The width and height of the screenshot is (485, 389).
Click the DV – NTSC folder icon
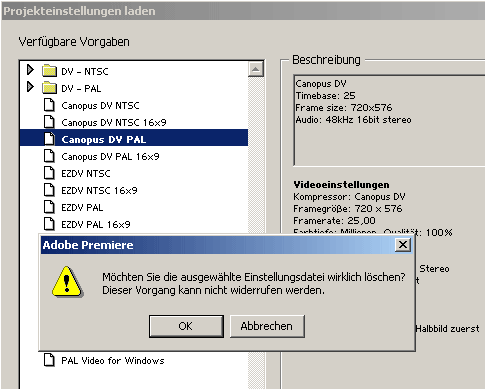click(x=50, y=71)
